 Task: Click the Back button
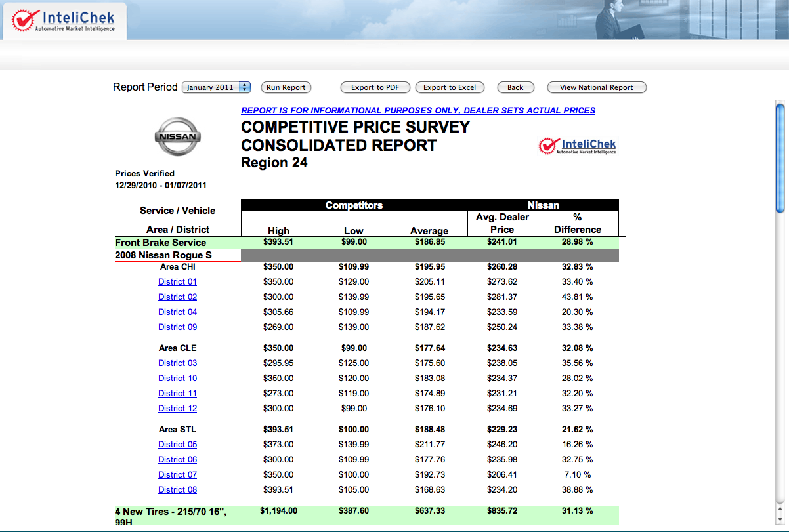click(x=515, y=87)
